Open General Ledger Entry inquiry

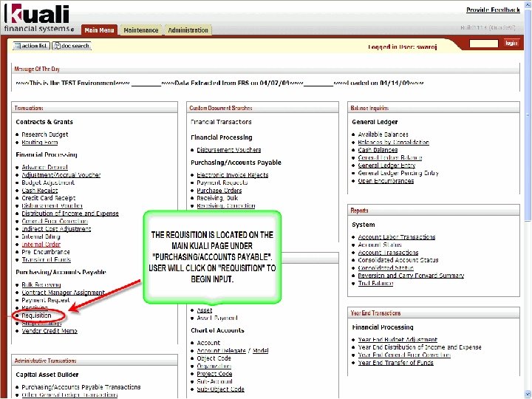tap(386, 166)
